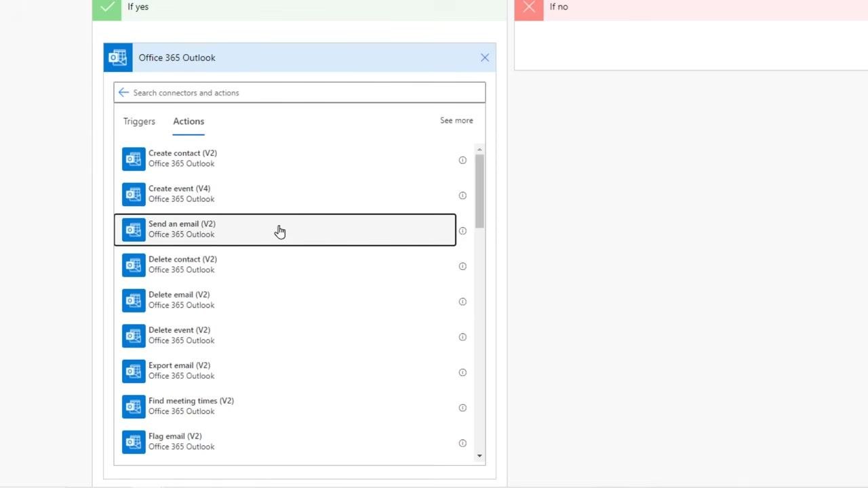Click Outlook icon beside Flag email (V2)

click(134, 442)
